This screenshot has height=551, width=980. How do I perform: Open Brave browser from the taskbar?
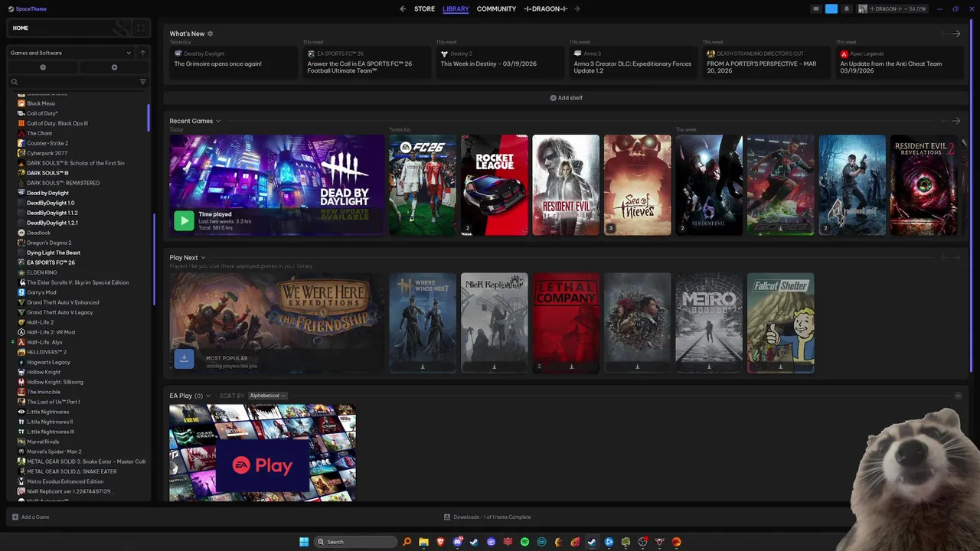click(x=440, y=542)
